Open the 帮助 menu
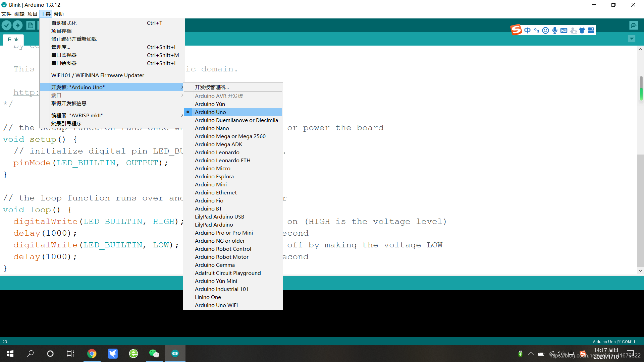Image resolution: width=644 pixels, height=362 pixels. [59, 14]
